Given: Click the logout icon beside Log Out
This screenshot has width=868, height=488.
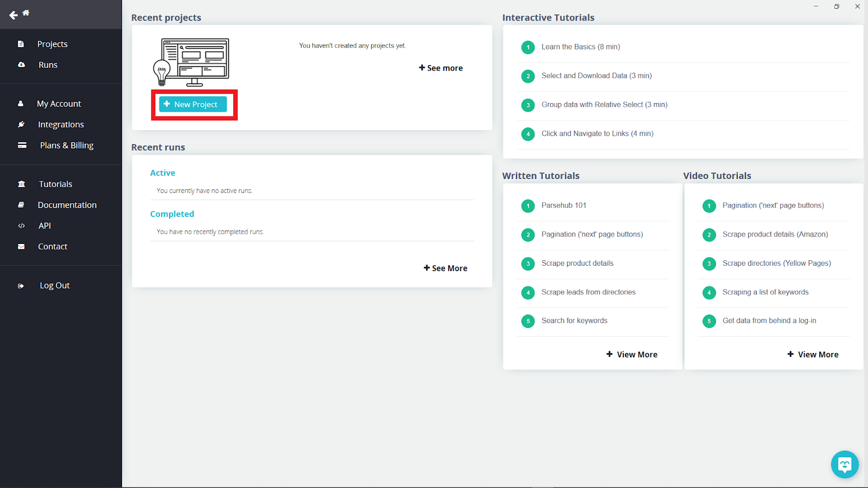Looking at the screenshot, I should click(21, 285).
